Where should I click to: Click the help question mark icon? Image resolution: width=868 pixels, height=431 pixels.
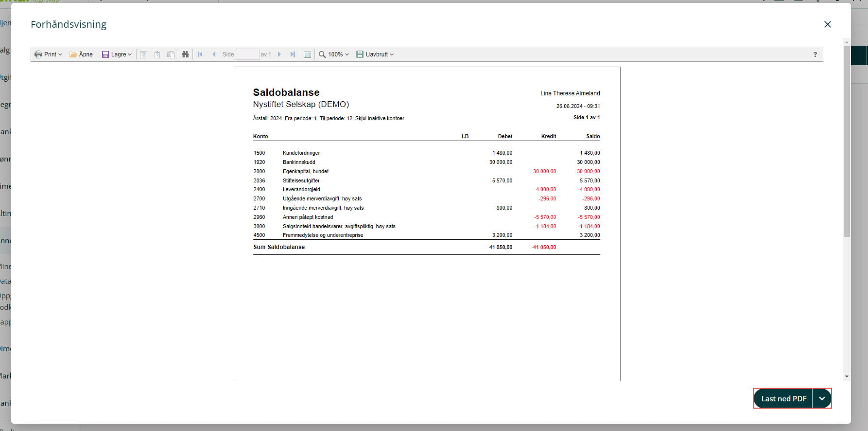[815, 54]
